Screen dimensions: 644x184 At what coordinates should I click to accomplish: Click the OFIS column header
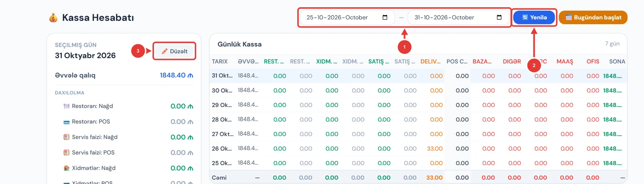pyautogui.click(x=592, y=62)
